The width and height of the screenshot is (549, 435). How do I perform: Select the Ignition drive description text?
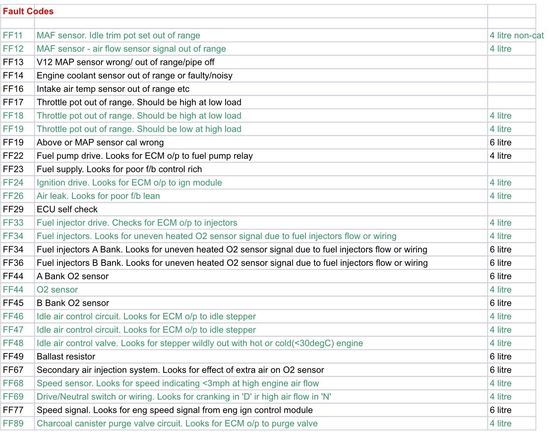pyautogui.click(x=129, y=182)
